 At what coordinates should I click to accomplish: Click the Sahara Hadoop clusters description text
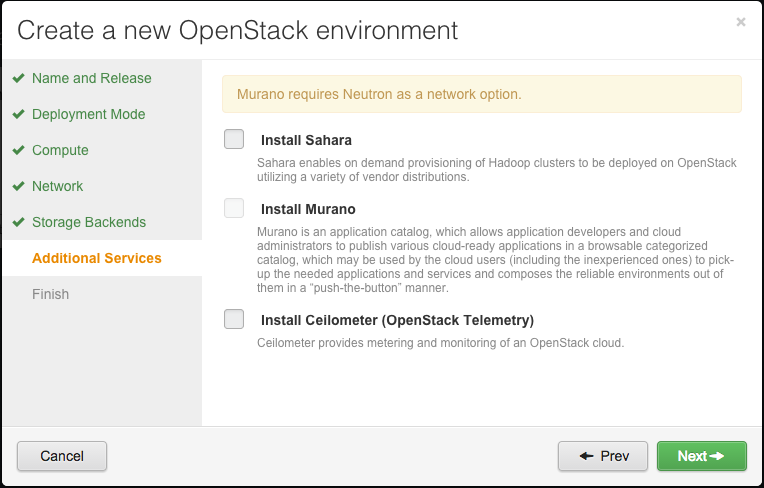[x=497, y=169]
